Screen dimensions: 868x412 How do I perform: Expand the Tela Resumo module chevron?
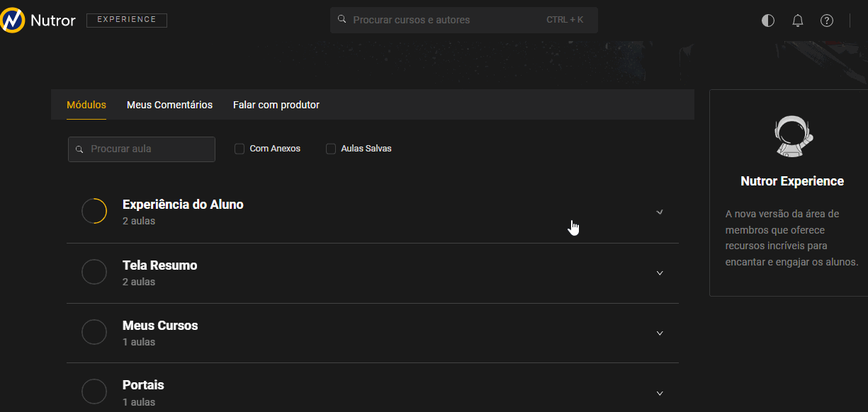[660, 273]
